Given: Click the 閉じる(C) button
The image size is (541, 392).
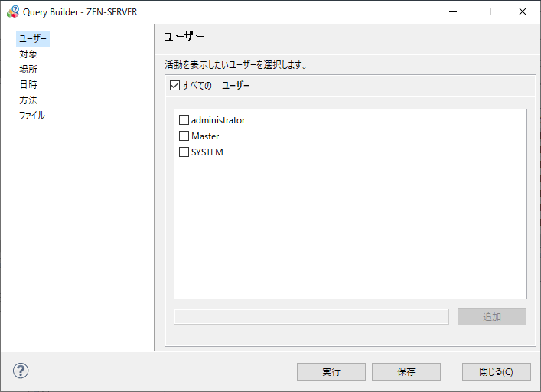Looking at the screenshot, I should point(496,371).
